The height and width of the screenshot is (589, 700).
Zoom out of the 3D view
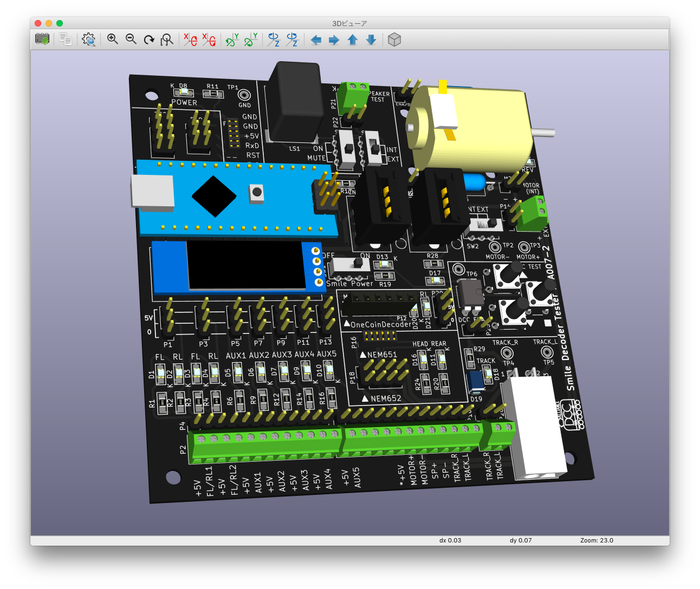click(131, 40)
